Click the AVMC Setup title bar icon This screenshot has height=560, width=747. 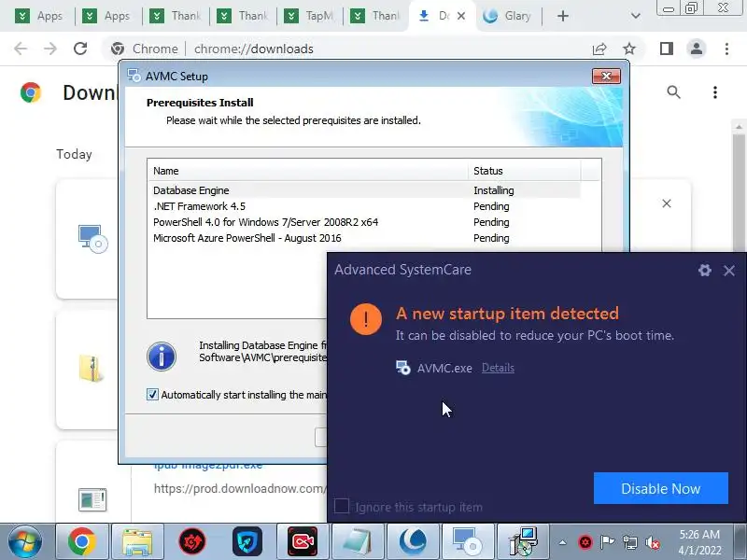[x=134, y=76]
